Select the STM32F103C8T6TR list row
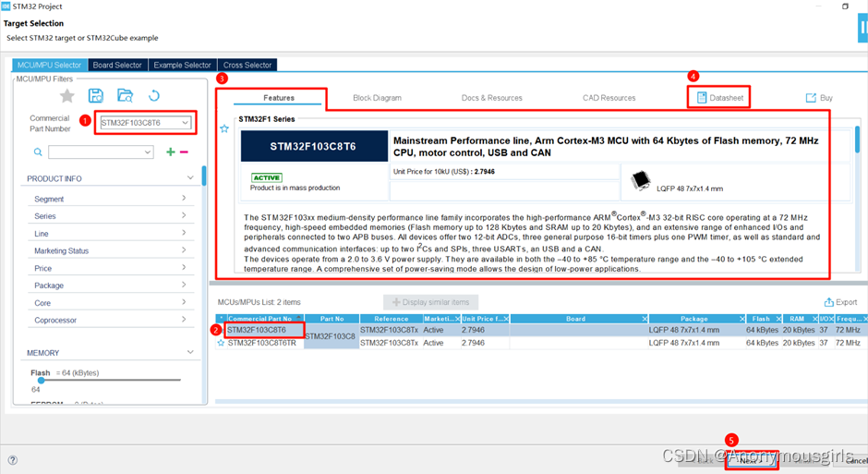This screenshot has height=474, width=868. (x=541, y=344)
